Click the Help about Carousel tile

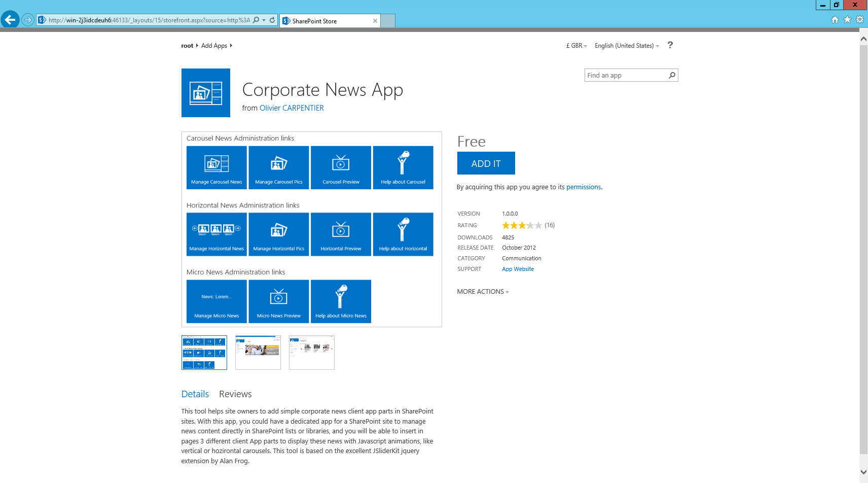pos(403,167)
